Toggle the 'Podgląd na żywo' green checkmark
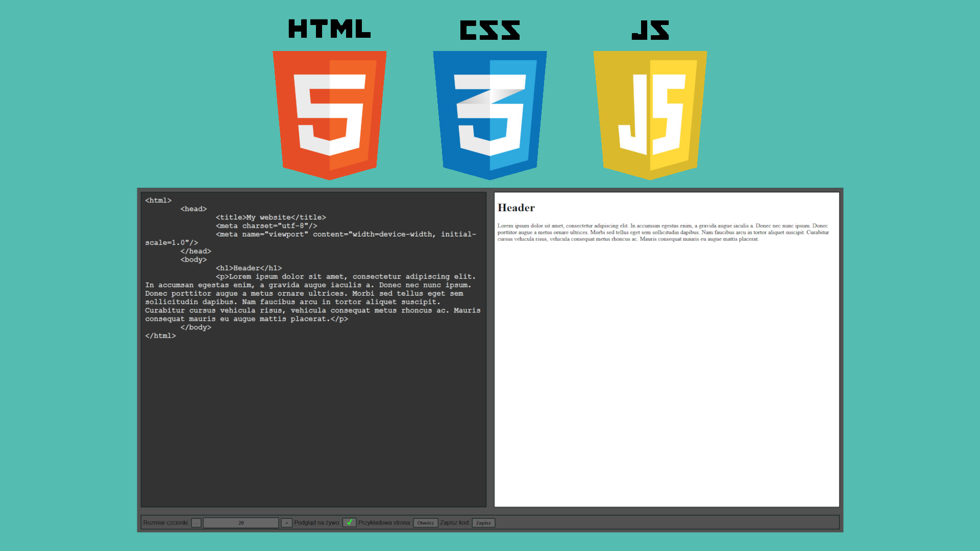The height and width of the screenshot is (551, 980). (349, 522)
